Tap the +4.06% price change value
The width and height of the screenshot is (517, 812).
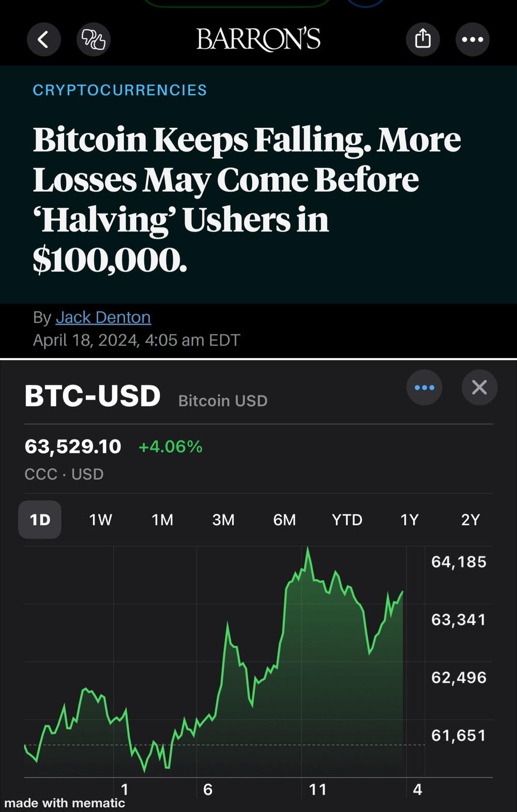point(171,447)
